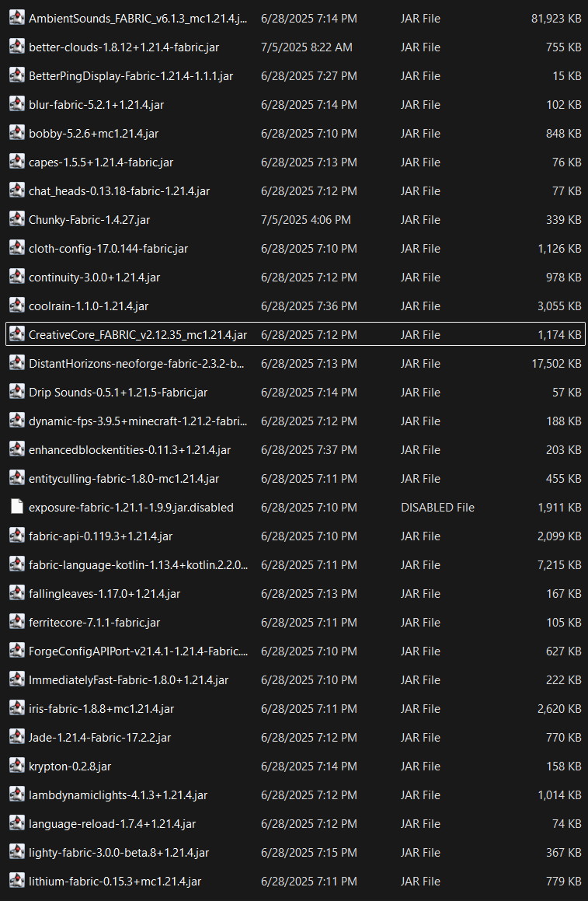Select the language-reload-1.7.4+1.21.4.jar icon
588x901 pixels.
tap(17, 822)
